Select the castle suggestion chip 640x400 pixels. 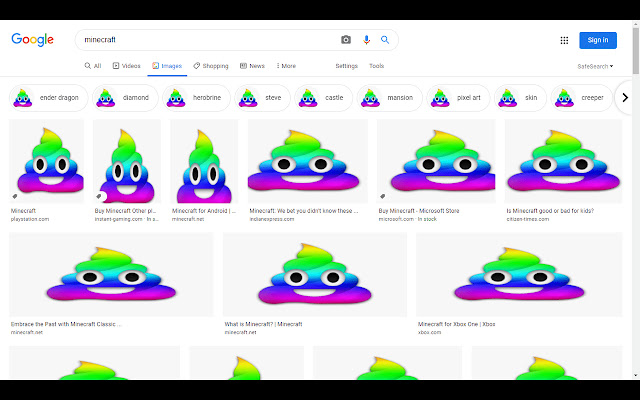pos(323,98)
